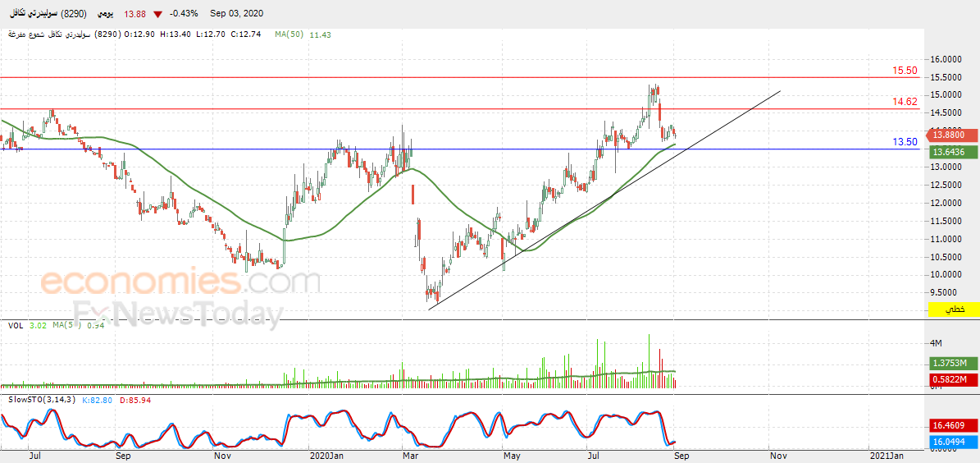The width and height of the screenshot is (980, 463).
Task: Click the VOL indicator label
Action: click(15, 326)
